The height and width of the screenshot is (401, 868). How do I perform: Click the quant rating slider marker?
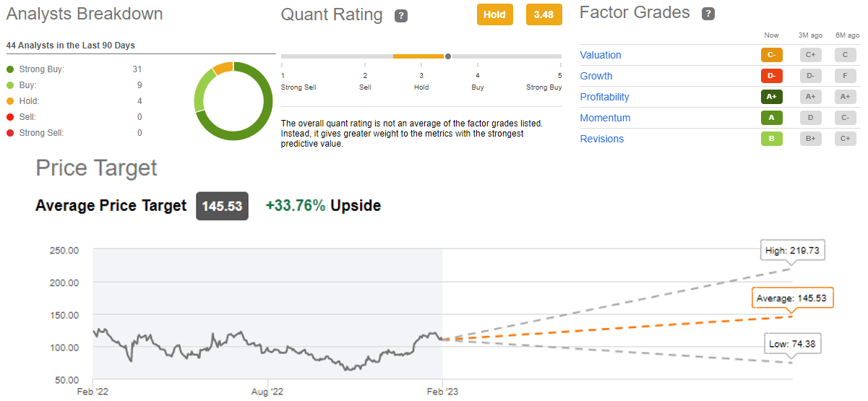click(x=448, y=56)
